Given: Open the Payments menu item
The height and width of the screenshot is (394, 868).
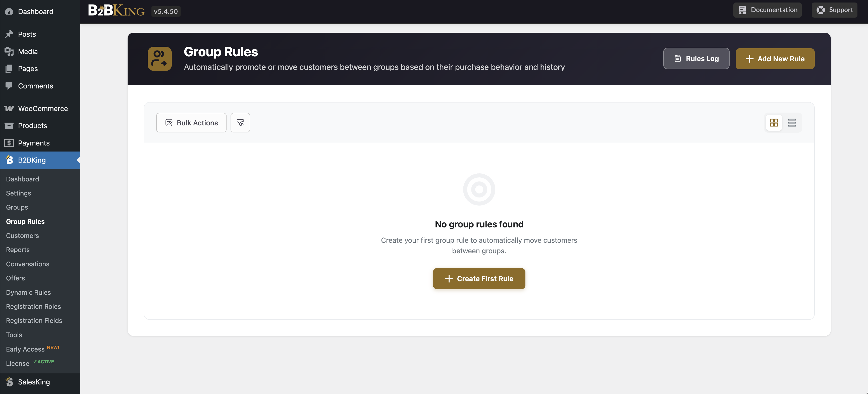Looking at the screenshot, I should point(34,143).
